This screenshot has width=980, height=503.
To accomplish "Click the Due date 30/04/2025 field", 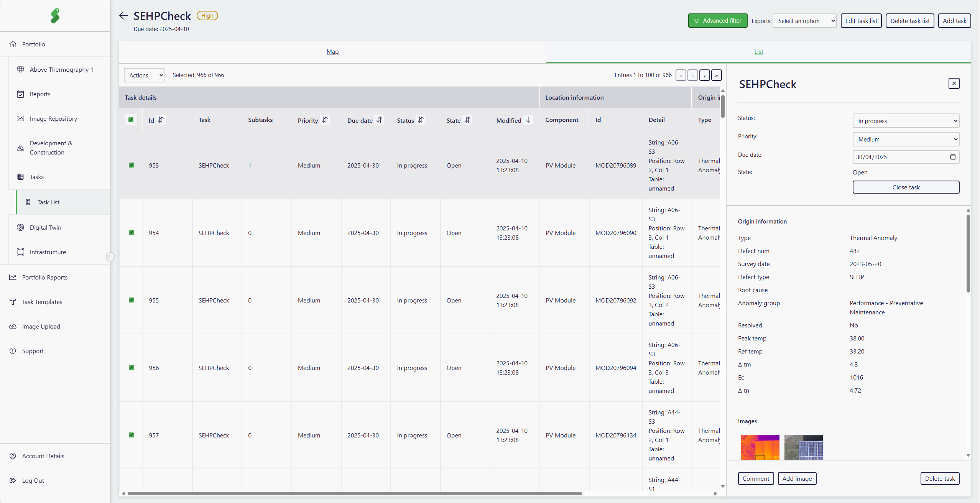I will click(906, 157).
